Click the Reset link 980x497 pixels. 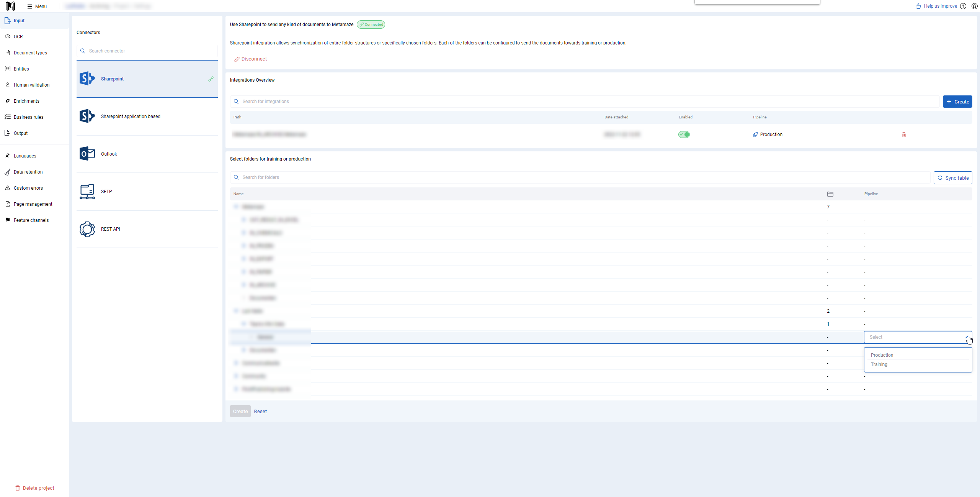pos(260,412)
